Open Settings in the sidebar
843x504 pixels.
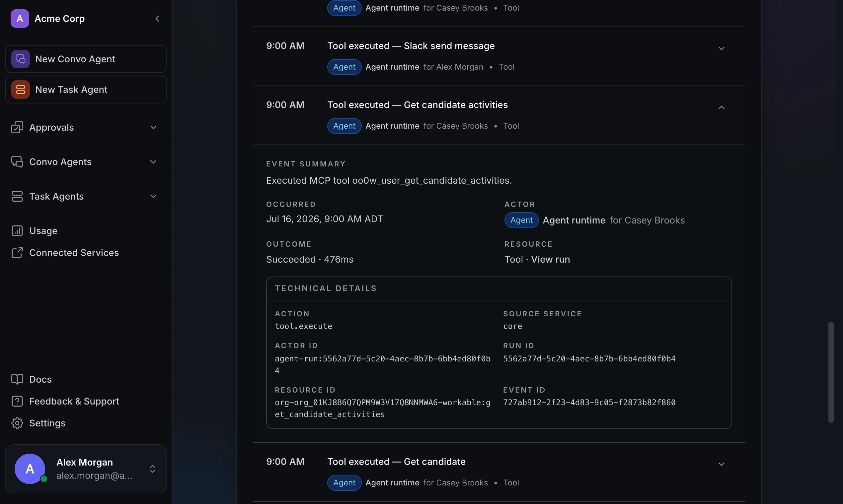point(47,423)
